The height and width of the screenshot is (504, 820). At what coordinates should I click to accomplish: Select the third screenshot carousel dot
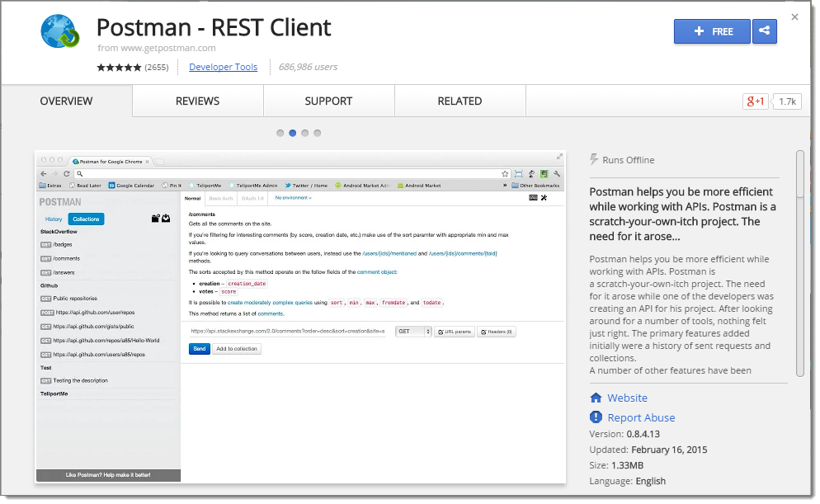[305, 134]
